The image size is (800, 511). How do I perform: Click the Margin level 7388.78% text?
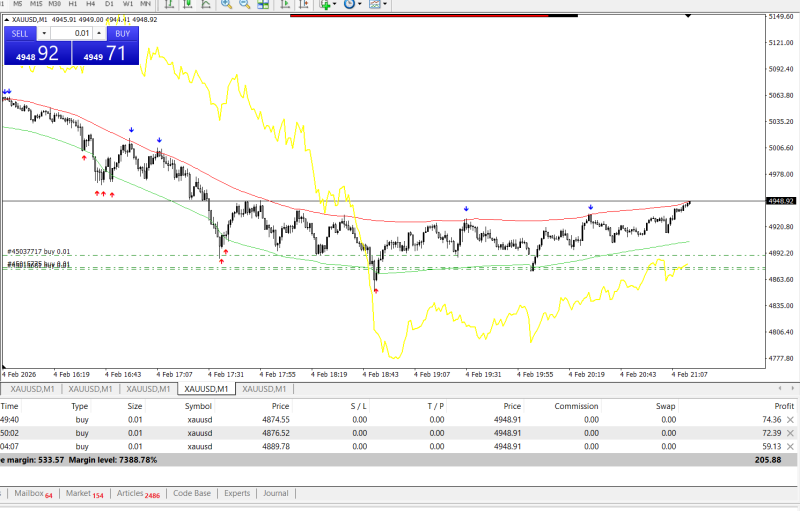coord(113,460)
